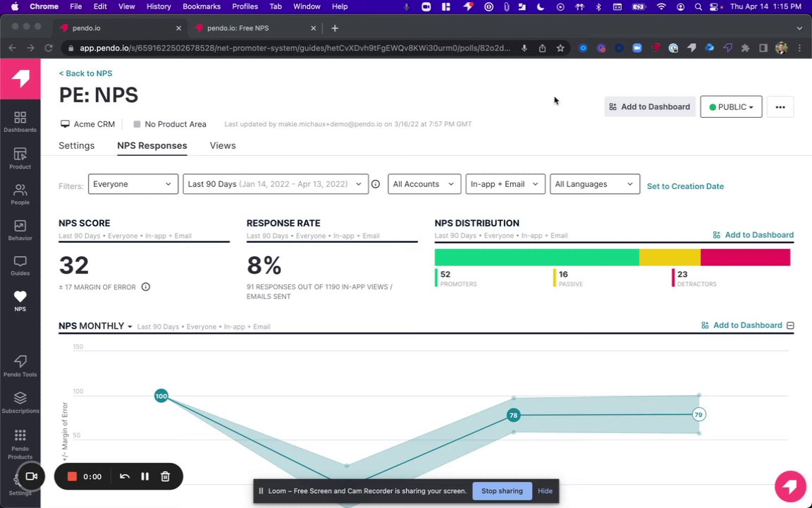Open Product section in sidebar
The image size is (812, 508).
[x=20, y=159]
